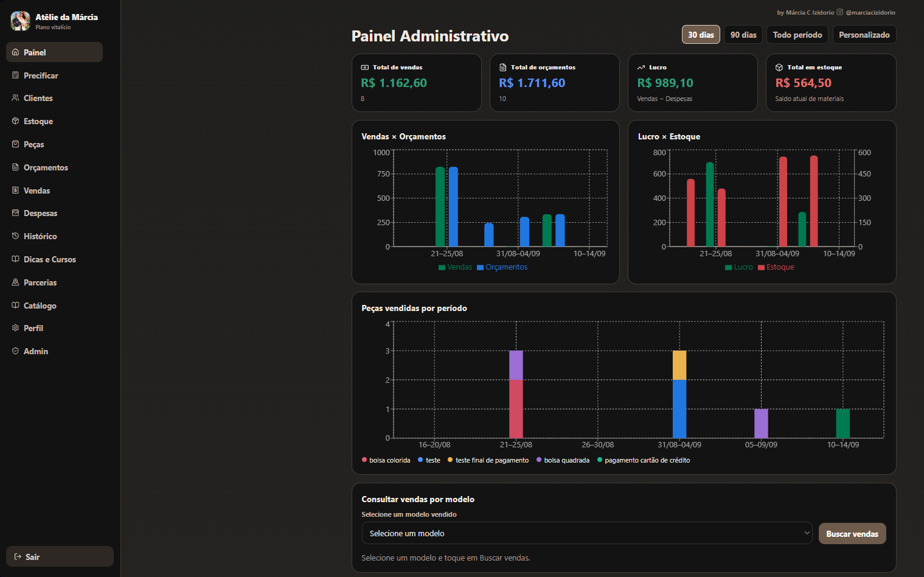Click the Orçamentos document icon in sidebar
Viewport: 924px width, 577px height.
click(15, 167)
